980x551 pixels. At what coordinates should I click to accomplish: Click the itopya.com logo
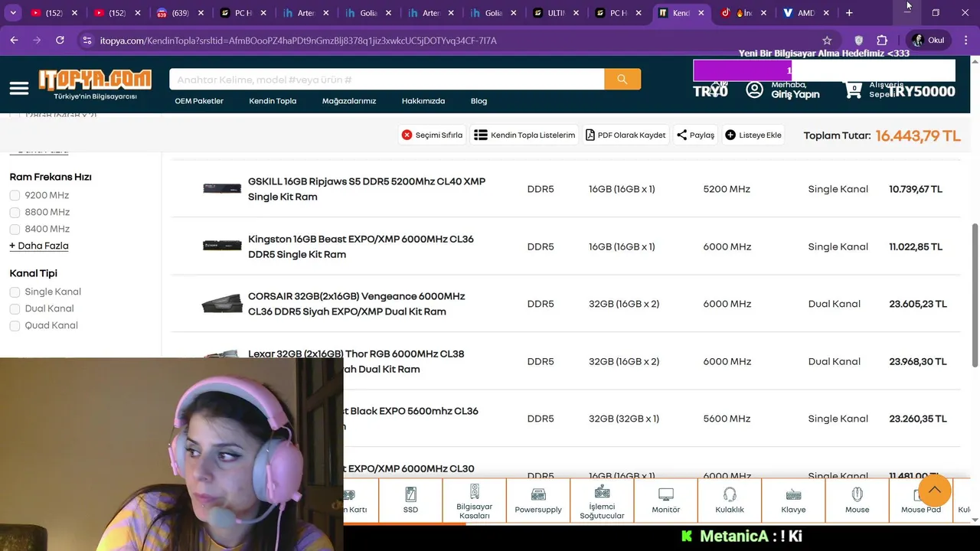(x=95, y=85)
